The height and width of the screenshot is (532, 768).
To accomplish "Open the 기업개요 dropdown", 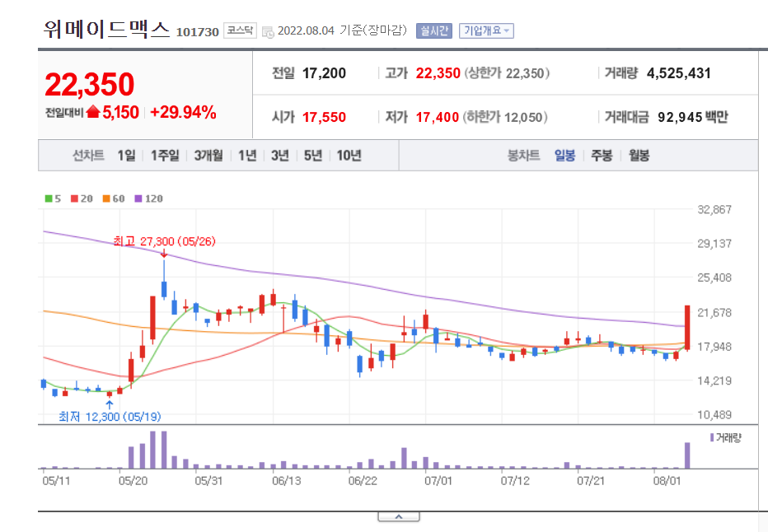I will pos(486,30).
